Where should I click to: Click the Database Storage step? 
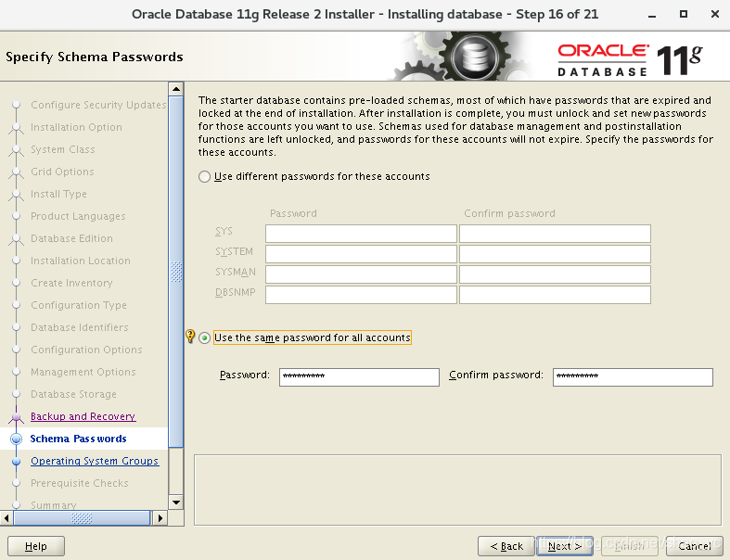click(73, 394)
